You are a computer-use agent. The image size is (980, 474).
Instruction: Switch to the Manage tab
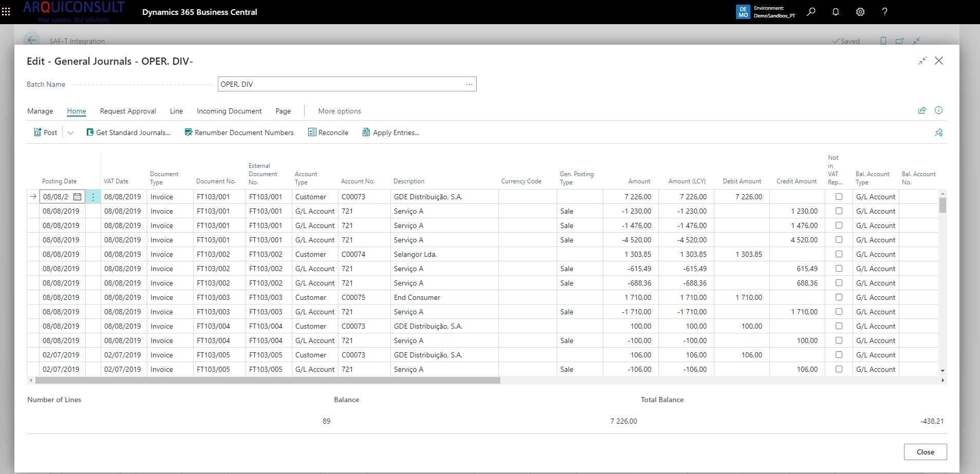click(40, 111)
